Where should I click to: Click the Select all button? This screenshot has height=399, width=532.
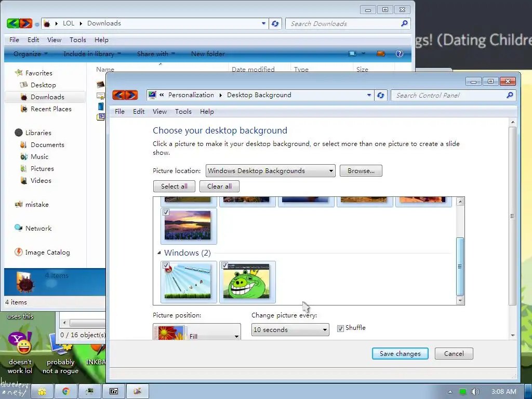[x=174, y=187]
